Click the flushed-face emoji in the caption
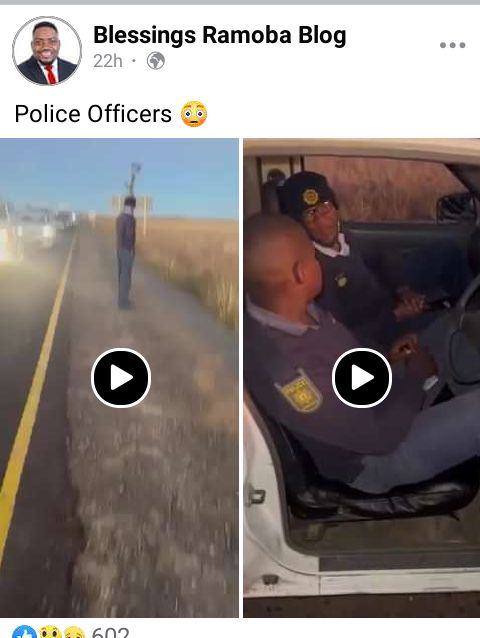480x638 pixels. (x=194, y=114)
